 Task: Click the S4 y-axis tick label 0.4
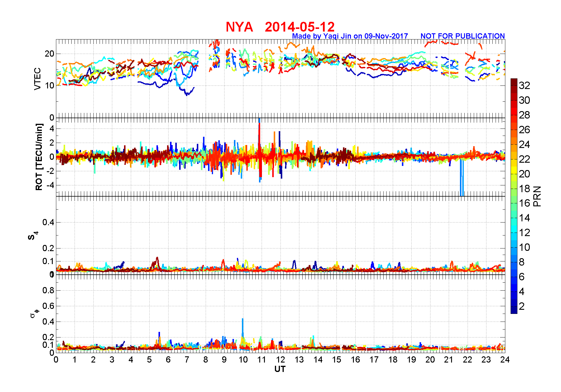pos(48,222)
